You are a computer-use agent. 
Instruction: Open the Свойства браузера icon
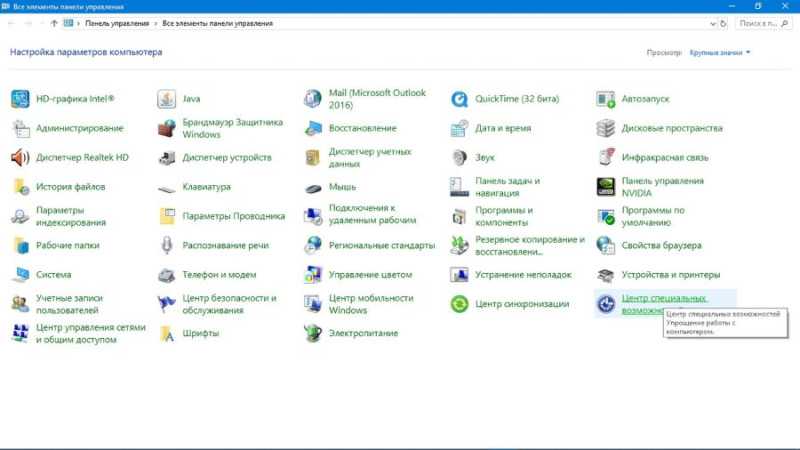606,245
